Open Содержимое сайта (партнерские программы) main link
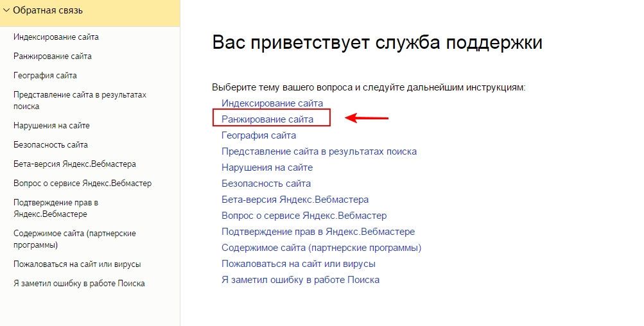Viewport: 644px width, 326px height. pyautogui.click(x=321, y=248)
